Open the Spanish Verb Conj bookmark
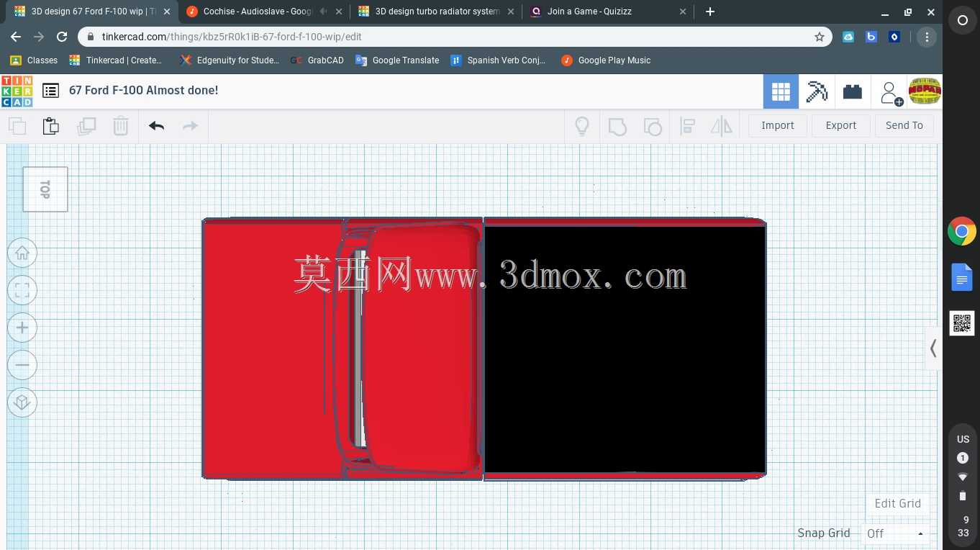Screen dimensions: 980x550 tap(498, 60)
